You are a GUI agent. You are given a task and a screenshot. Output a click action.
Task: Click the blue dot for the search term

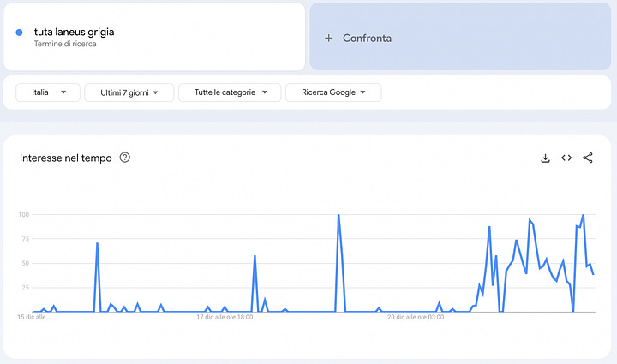pyautogui.click(x=19, y=33)
